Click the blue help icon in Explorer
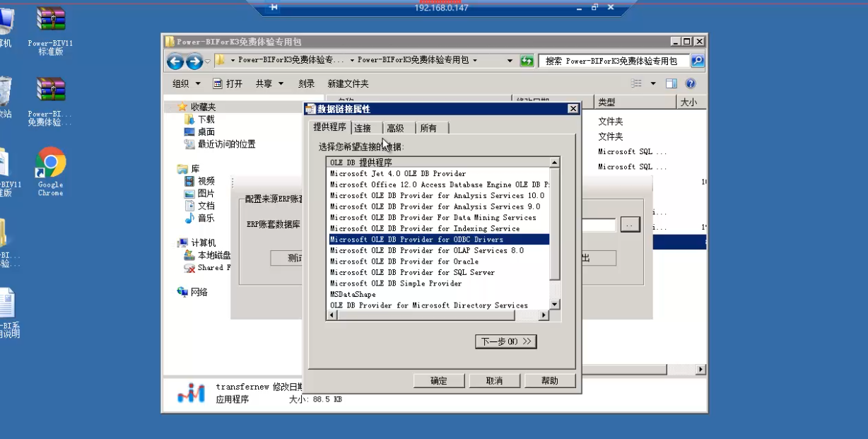The height and width of the screenshot is (439, 868). 691,83
